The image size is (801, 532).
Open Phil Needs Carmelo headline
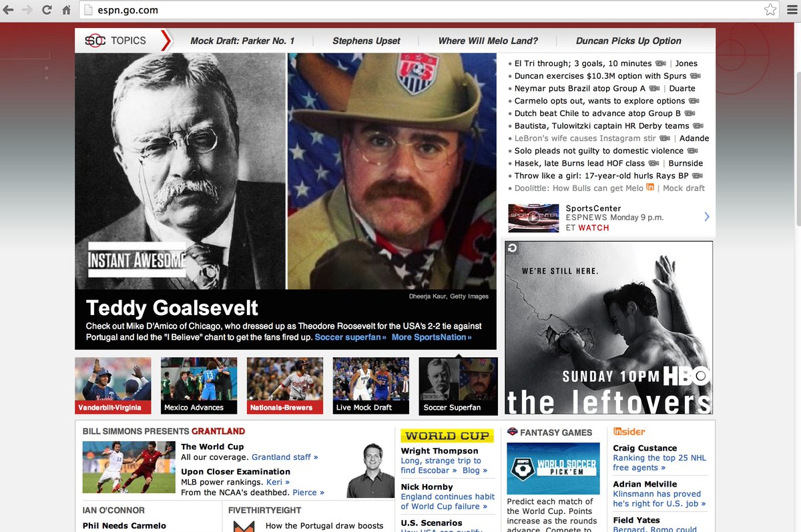coord(124,526)
